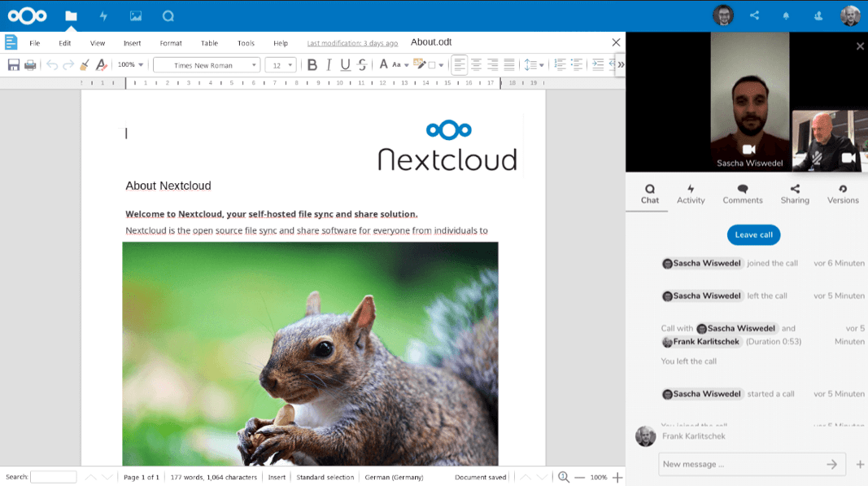This screenshot has width=868, height=486.
Task: Open notifications bell in header
Action: point(786,16)
